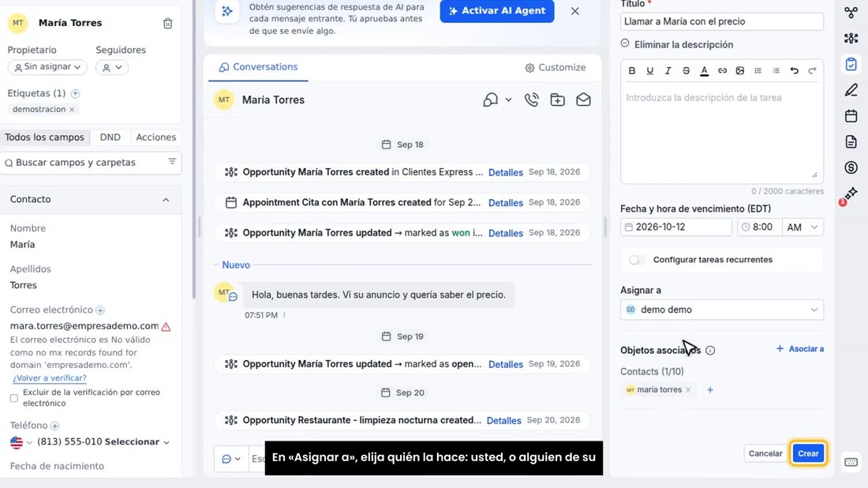Viewport: 868px width, 488px height.
Task: Collapse the Contacto section
Action: 166,200
